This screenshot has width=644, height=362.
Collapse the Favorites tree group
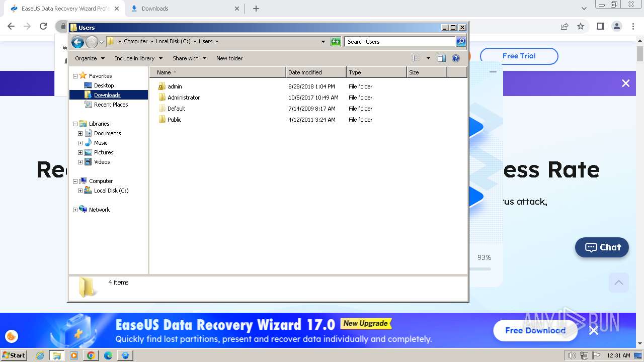(x=75, y=76)
